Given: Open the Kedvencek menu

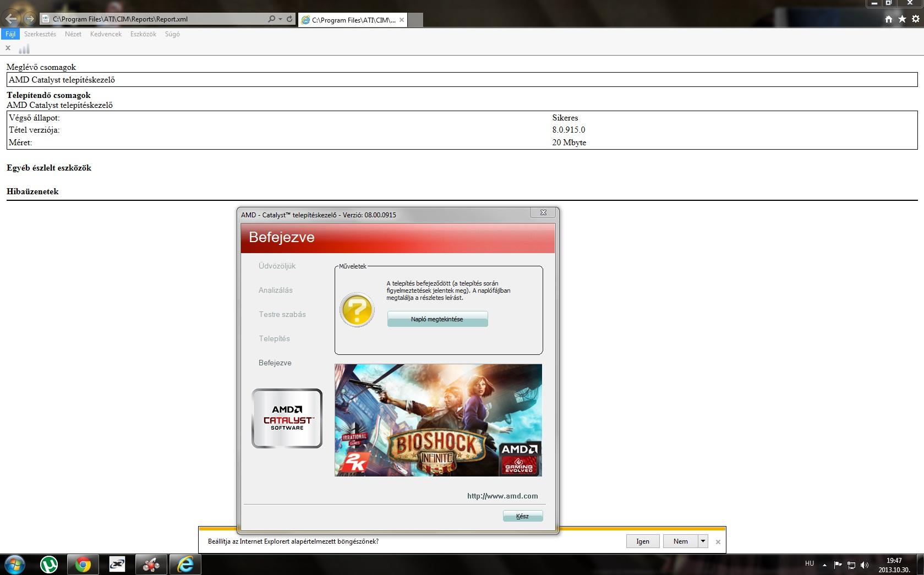Looking at the screenshot, I should click(x=106, y=34).
